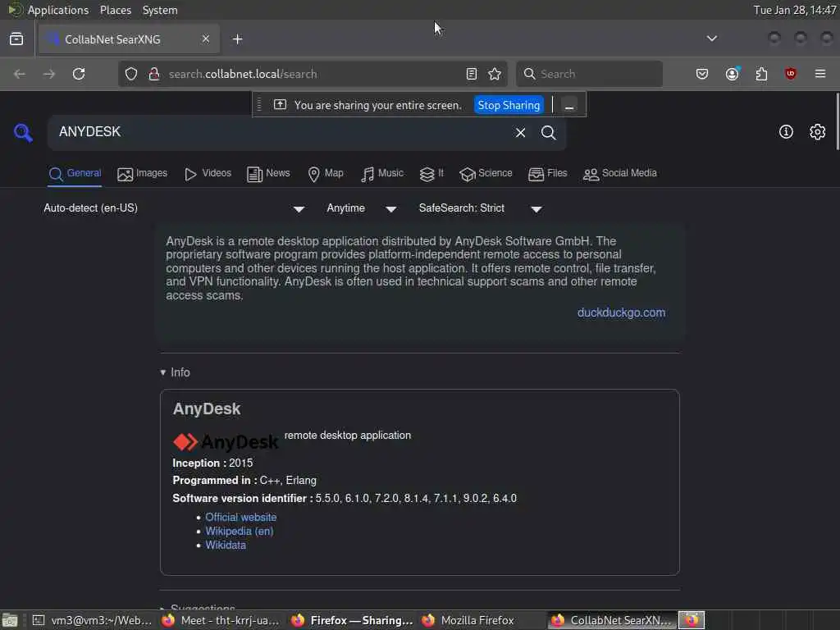Open the Applications menu
The width and height of the screenshot is (840, 630).
[x=58, y=10]
